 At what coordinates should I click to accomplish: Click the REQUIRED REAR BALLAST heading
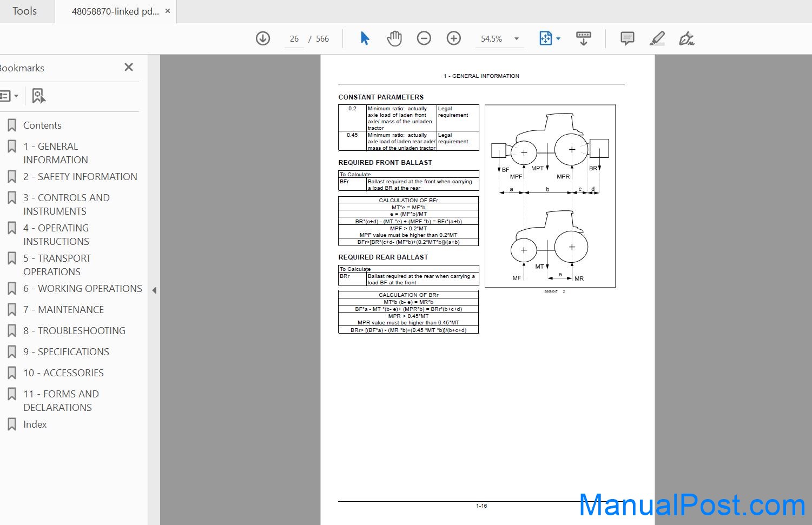pos(383,257)
